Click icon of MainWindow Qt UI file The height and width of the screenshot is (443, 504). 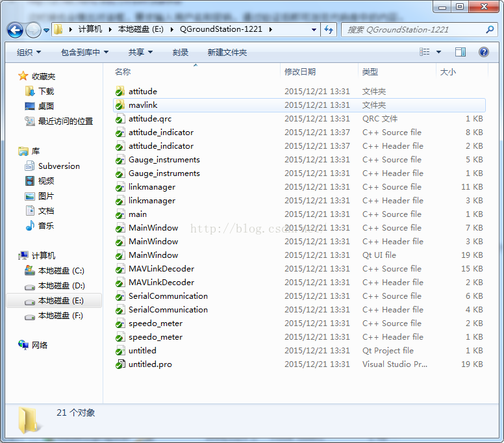120,255
